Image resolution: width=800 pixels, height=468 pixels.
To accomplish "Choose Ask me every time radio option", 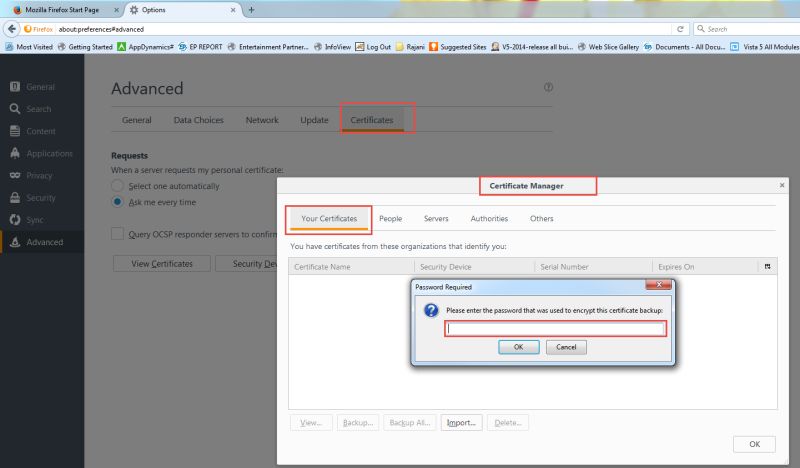I will coord(117,202).
